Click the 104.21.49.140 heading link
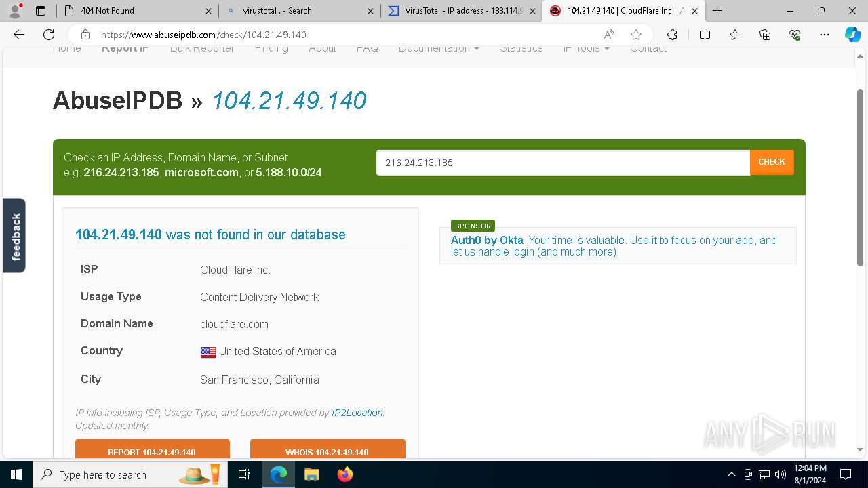Image resolution: width=868 pixels, height=488 pixels. tap(289, 101)
